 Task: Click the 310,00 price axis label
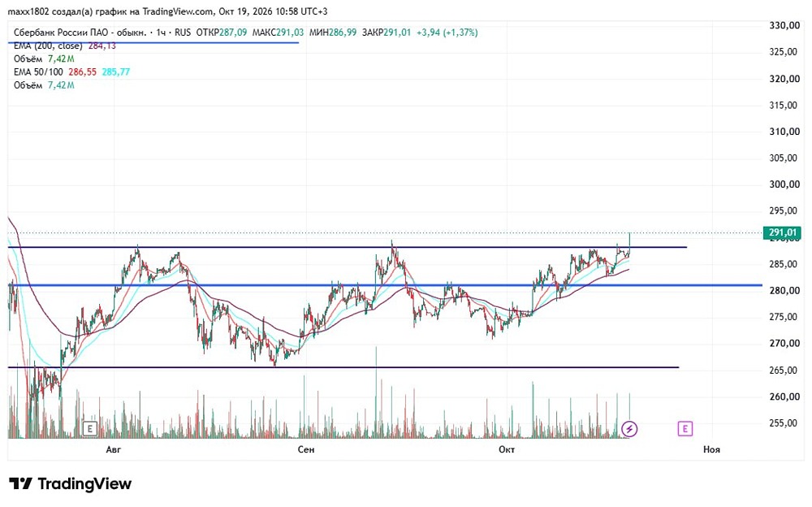[784, 132]
